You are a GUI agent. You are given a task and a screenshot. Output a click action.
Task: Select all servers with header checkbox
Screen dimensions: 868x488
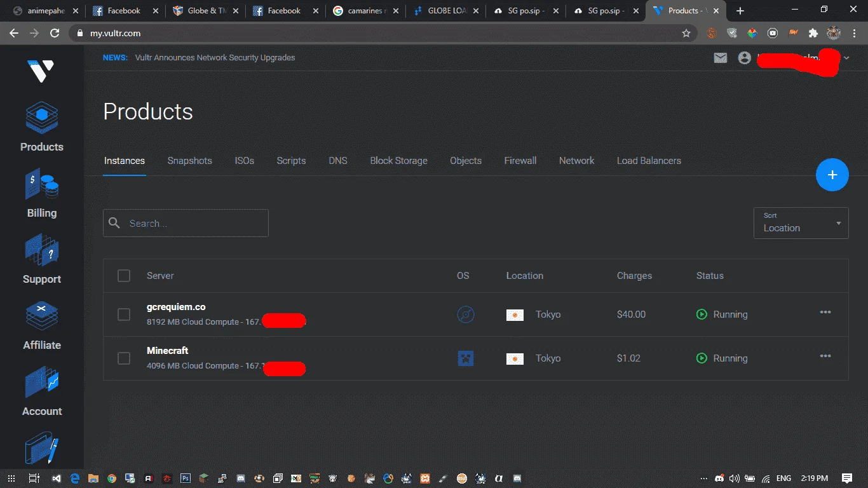tap(124, 276)
